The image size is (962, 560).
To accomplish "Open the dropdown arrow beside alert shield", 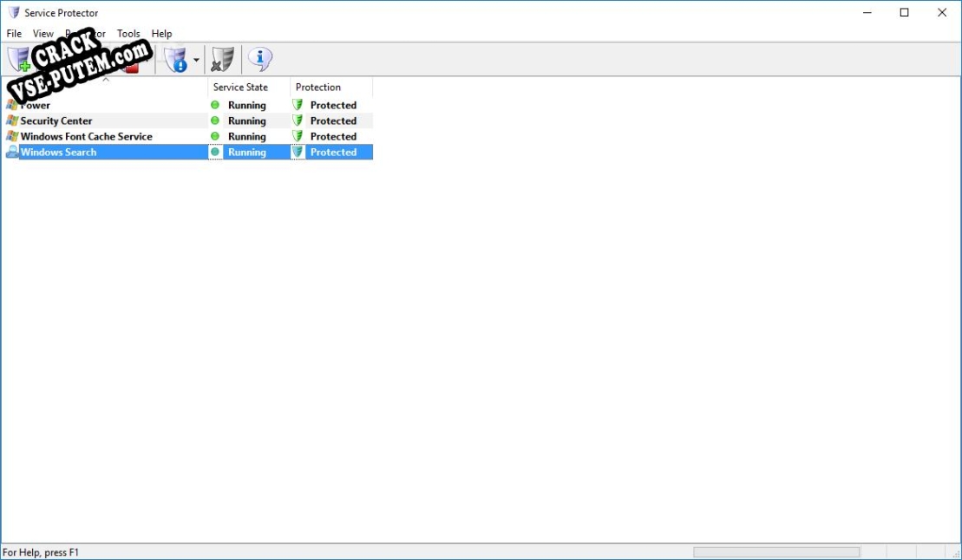I will point(196,60).
